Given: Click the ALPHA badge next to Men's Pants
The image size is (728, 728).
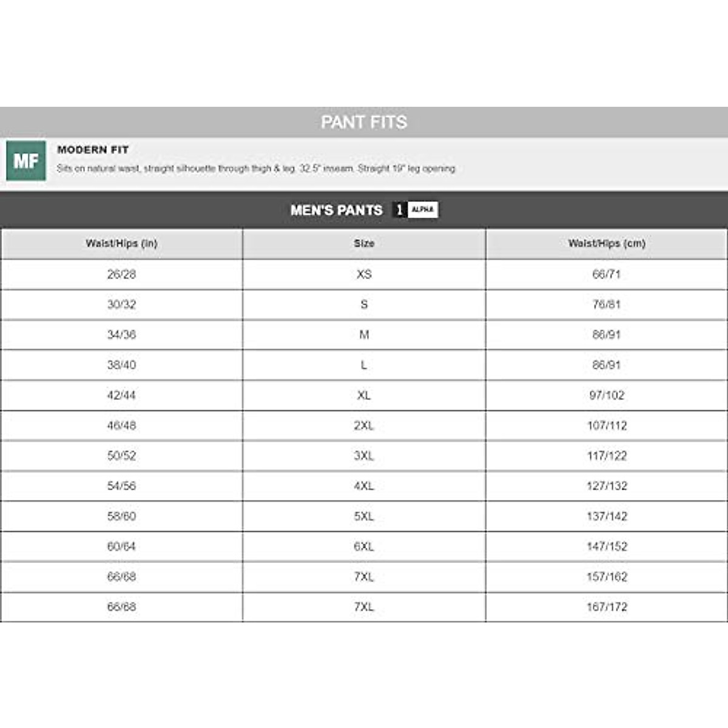Looking at the screenshot, I should pyautogui.click(x=423, y=210).
